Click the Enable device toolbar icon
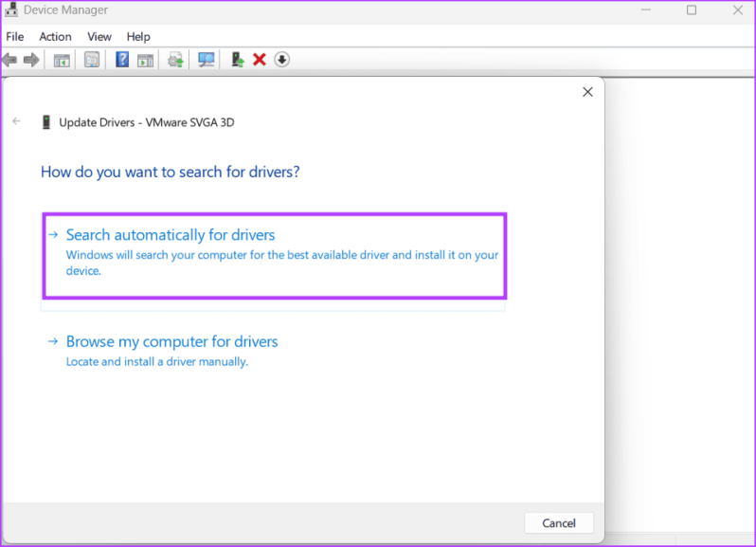 (x=237, y=60)
